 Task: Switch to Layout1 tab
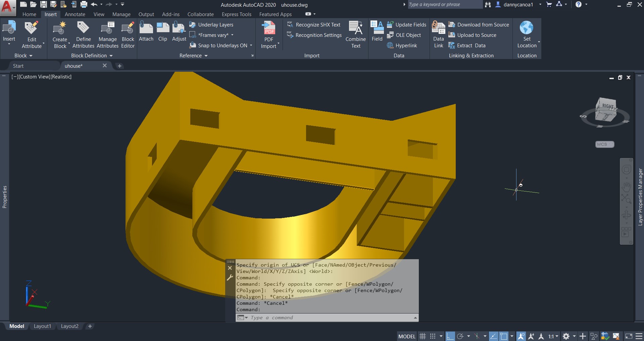coord(42,326)
